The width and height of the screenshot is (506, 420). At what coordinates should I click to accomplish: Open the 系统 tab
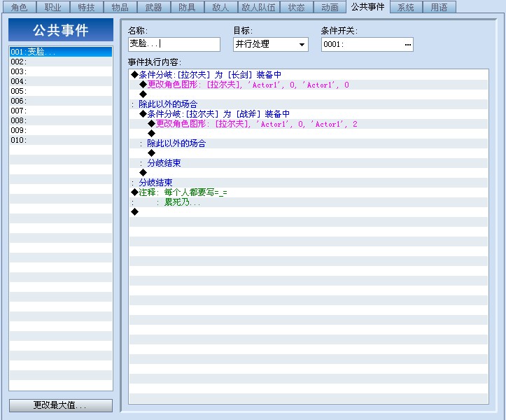(x=406, y=7)
